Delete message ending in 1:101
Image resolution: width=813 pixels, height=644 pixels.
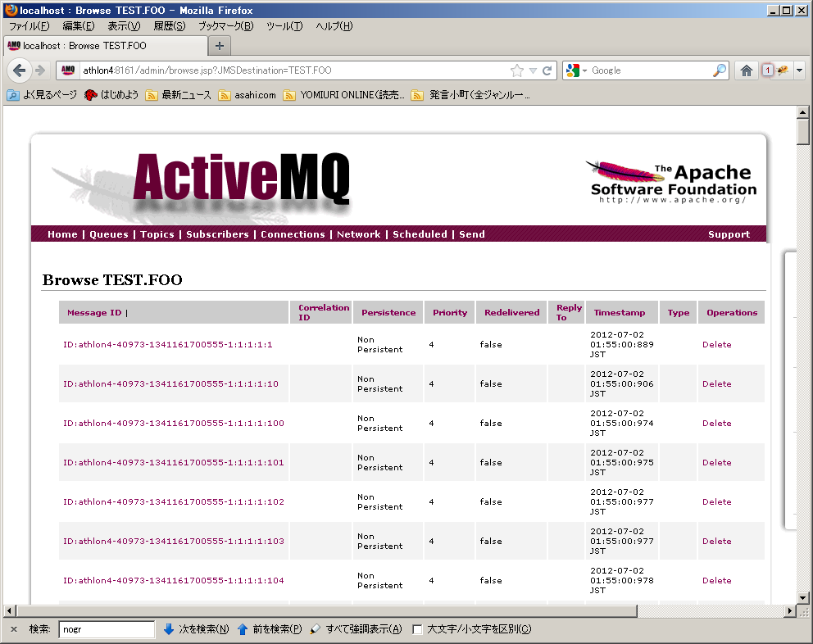716,463
